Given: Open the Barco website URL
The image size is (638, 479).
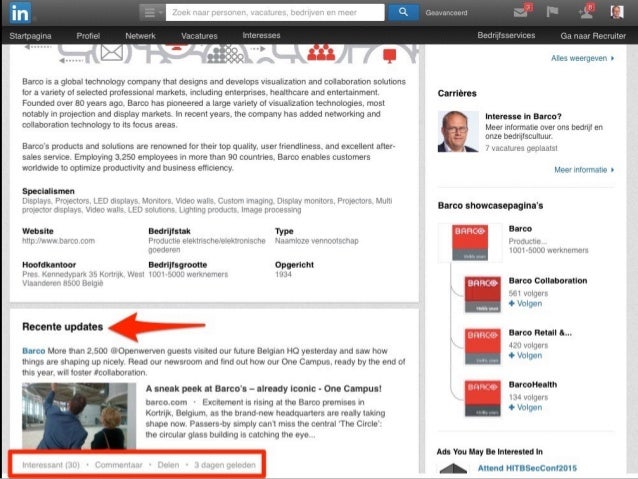Looking at the screenshot, I should point(58,241).
